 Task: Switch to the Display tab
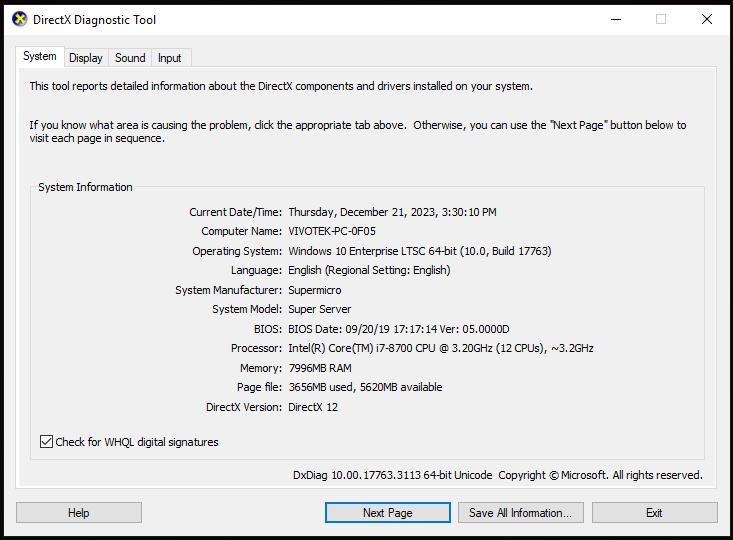pos(86,58)
